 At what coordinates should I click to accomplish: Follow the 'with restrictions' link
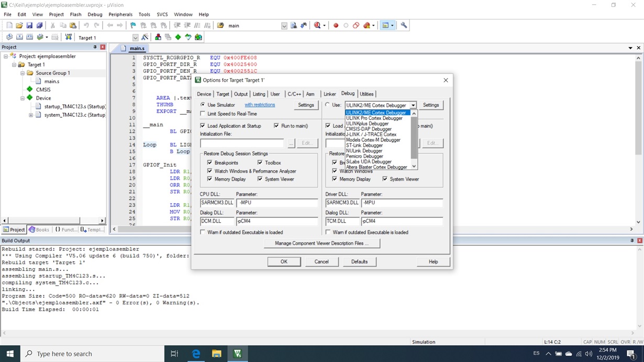(x=260, y=105)
